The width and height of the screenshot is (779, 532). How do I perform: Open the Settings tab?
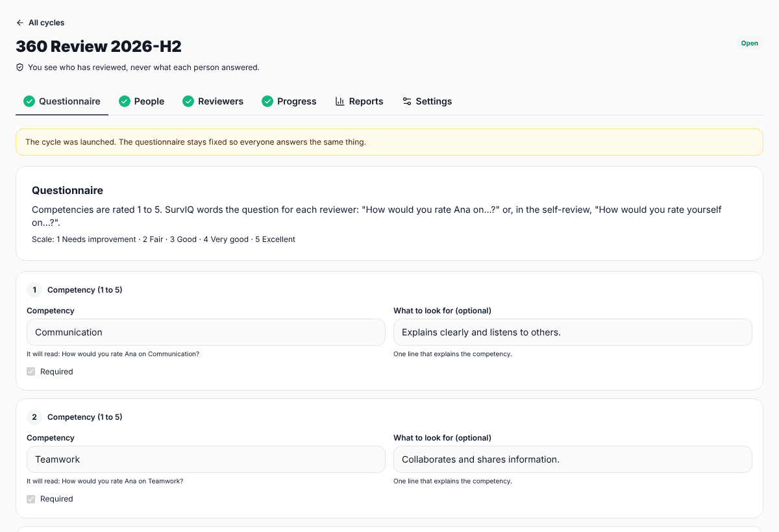(427, 101)
